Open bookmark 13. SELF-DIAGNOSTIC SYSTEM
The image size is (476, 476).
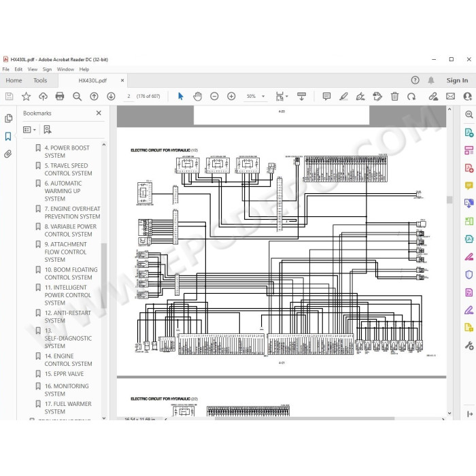68,338
